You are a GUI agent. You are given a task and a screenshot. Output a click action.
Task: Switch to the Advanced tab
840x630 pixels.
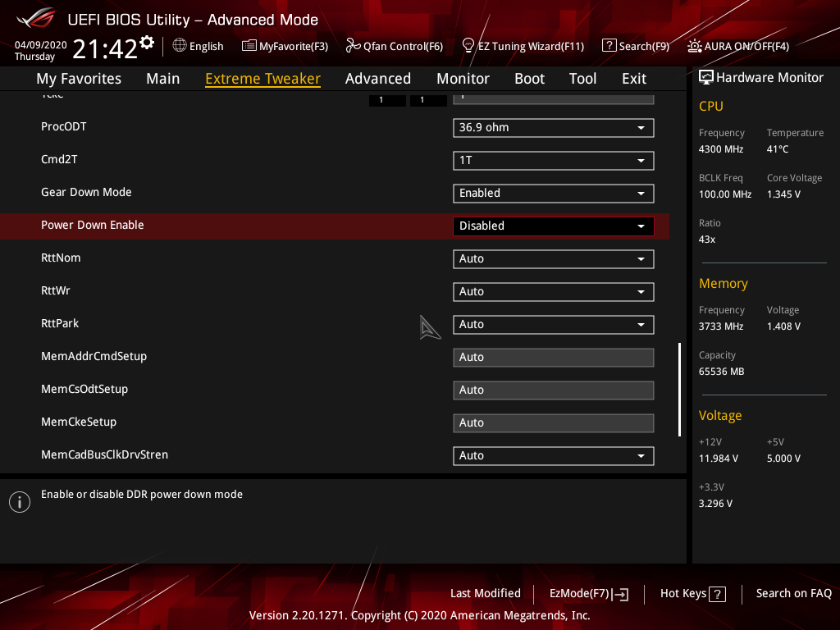tap(377, 79)
